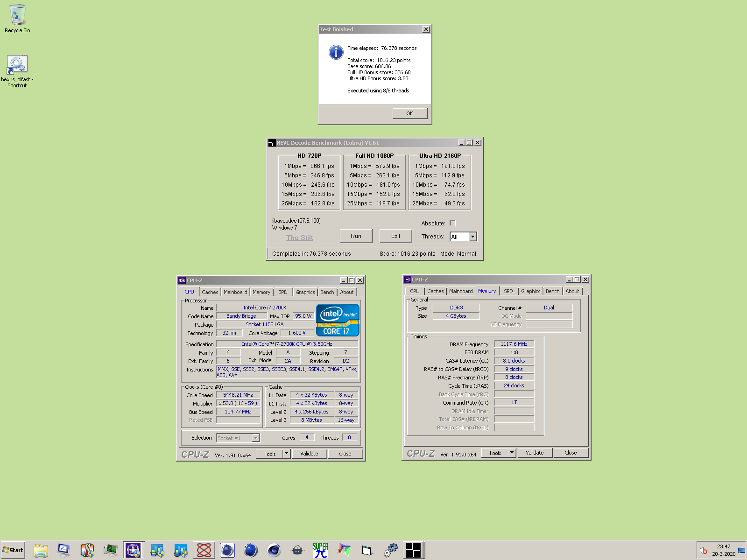Open About tab in CPU-Z memory window

572,291
